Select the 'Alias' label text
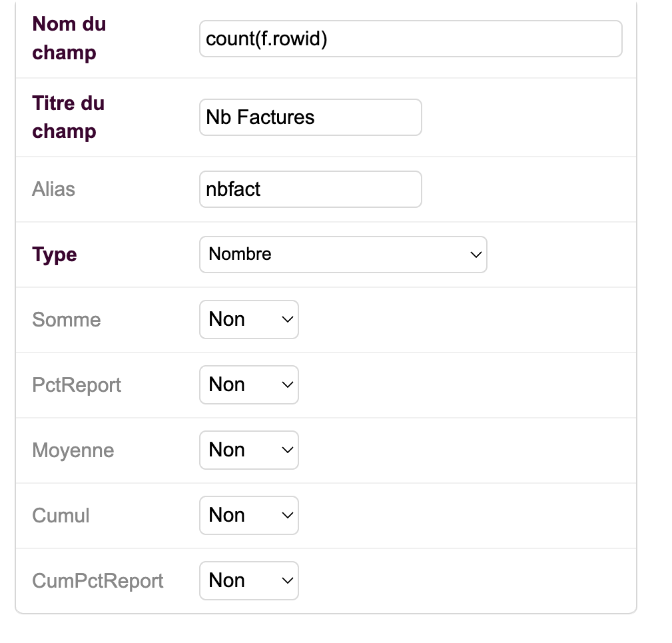The height and width of the screenshot is (643, 672). tap(53, 189)
